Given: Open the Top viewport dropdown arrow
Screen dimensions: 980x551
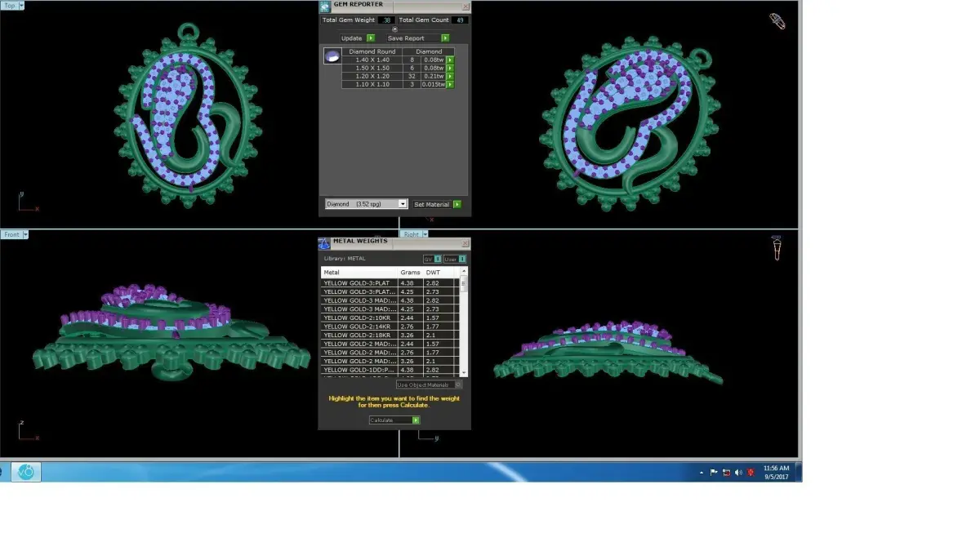Looking at the screenshot, I should click(21, 5).
